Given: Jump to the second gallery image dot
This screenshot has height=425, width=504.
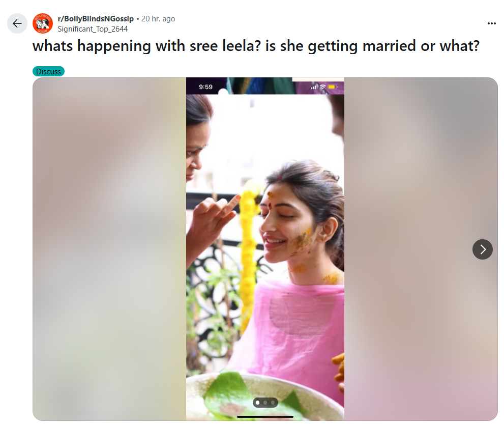Looking at the screenshot, I should point(265,403).
